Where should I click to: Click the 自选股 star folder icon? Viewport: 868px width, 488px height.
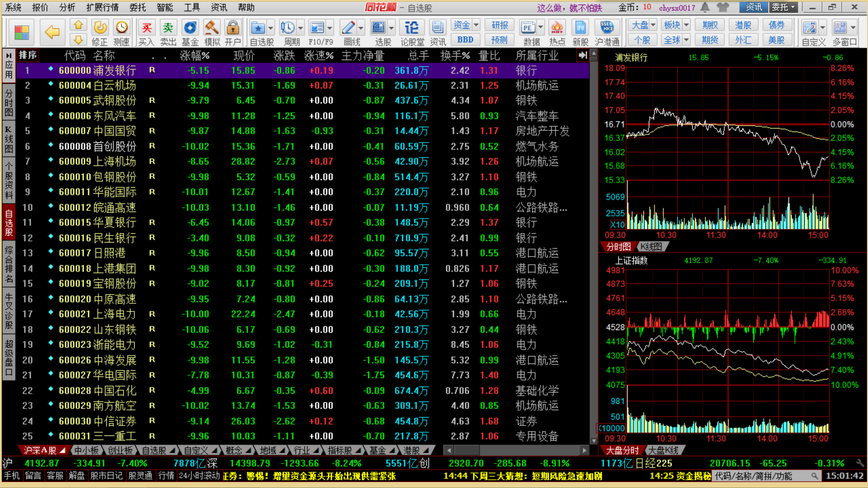(x=258, y=28)
